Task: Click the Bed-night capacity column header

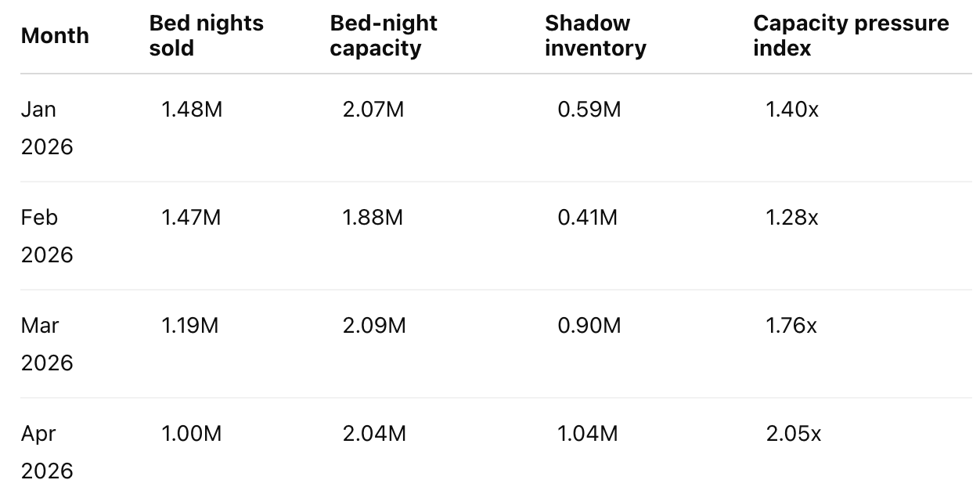Action: (x=384, y=36)
